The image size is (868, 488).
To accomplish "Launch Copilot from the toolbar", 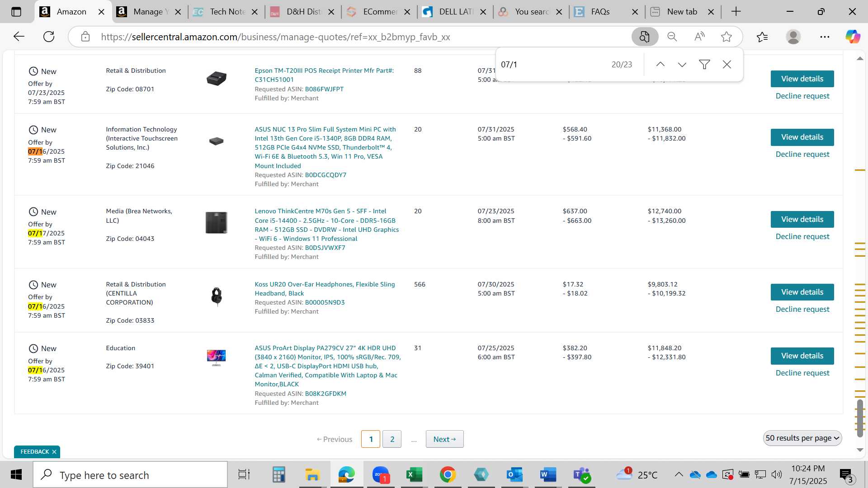I will coord(853,37).
